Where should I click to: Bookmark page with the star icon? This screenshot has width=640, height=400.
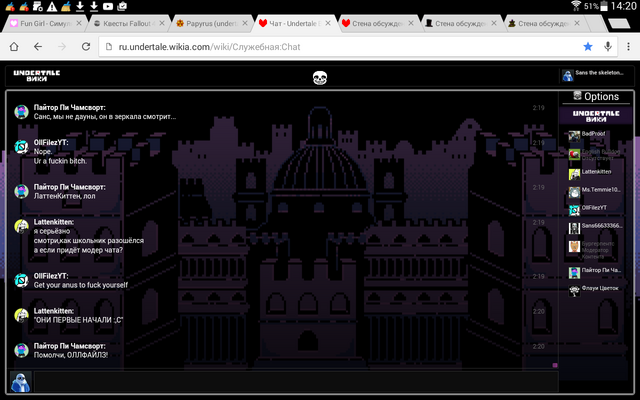coord(588,47)
